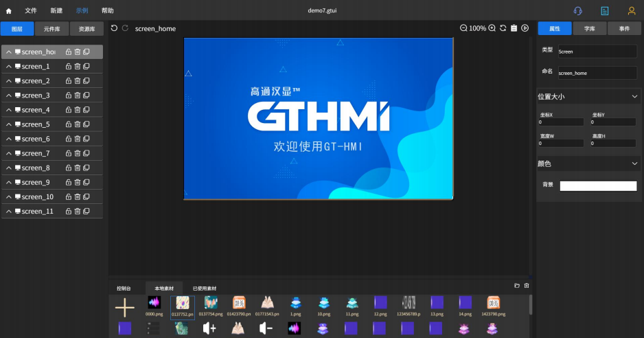The image size is (644, 338).
Task: Switch to the 事件 tab
Action: [x=624, y=28]
